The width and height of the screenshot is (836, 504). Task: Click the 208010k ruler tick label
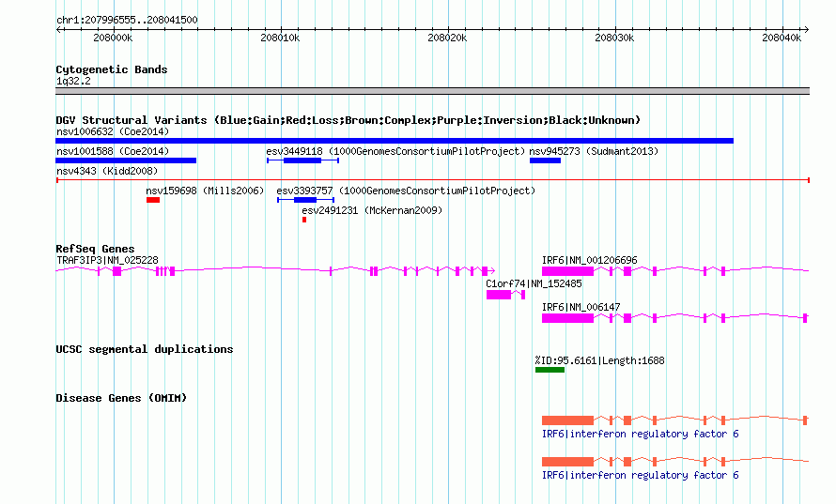(x=281, y=38)
